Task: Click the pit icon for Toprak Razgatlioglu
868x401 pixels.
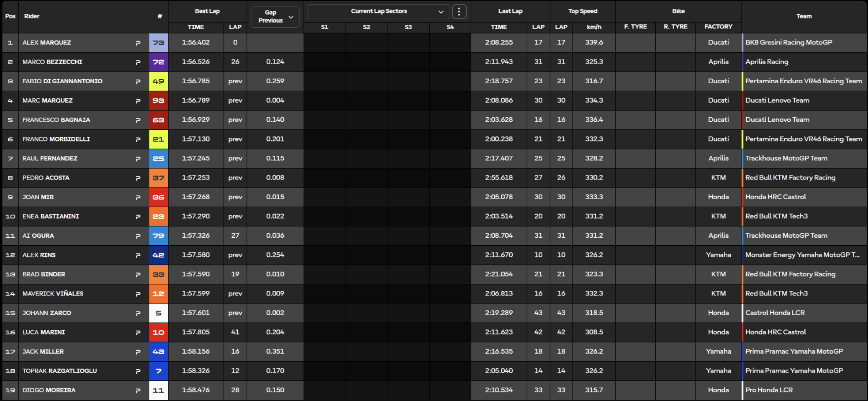Action: (x=138, y=371)
